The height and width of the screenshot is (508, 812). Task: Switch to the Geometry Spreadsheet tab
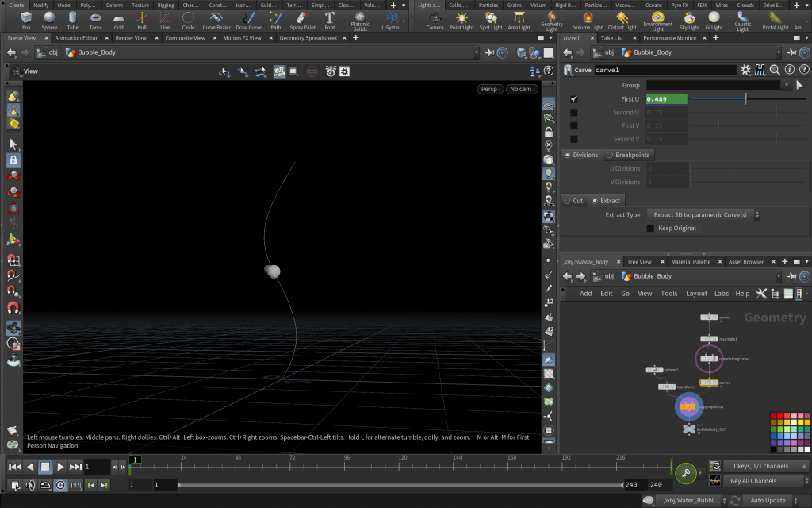[x=308, y=38]
